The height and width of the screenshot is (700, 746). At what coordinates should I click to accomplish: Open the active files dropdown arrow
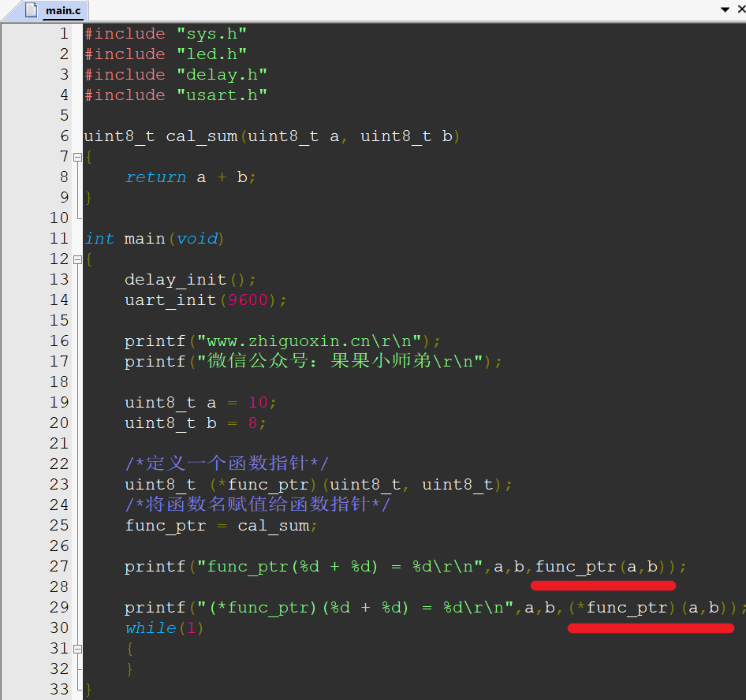click(725, 9)
